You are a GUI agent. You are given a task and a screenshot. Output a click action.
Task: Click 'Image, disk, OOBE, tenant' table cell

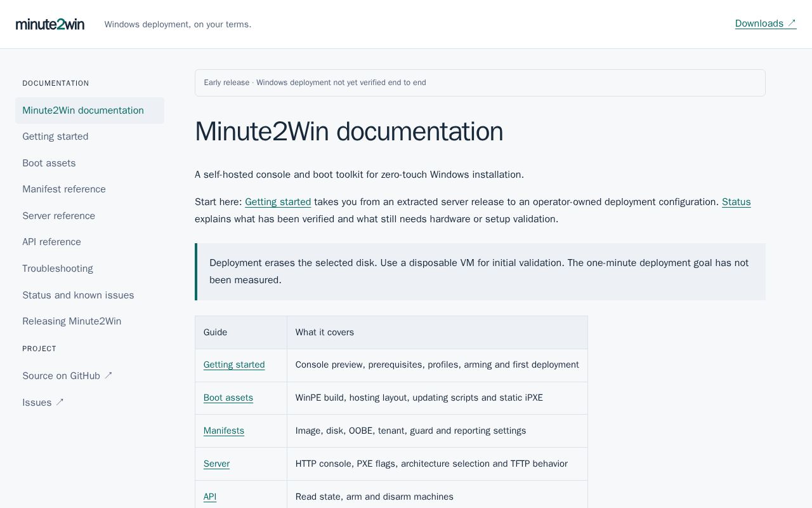437,431
